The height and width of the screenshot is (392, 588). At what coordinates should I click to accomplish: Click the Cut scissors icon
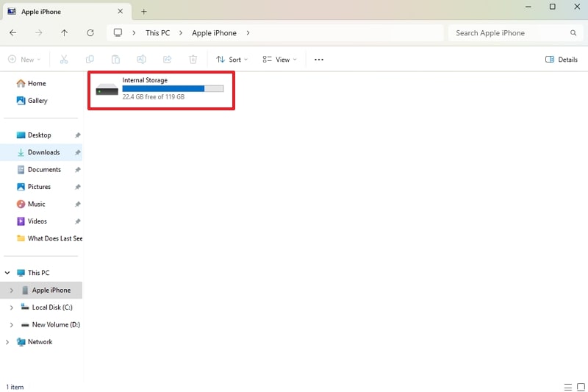click(64, 60)
